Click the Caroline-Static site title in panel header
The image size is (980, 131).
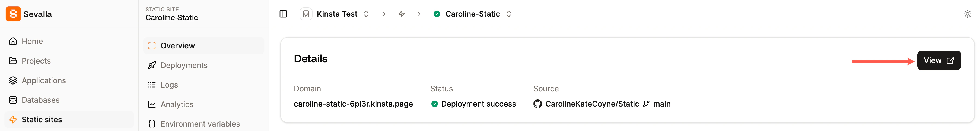tap(171, 17)
